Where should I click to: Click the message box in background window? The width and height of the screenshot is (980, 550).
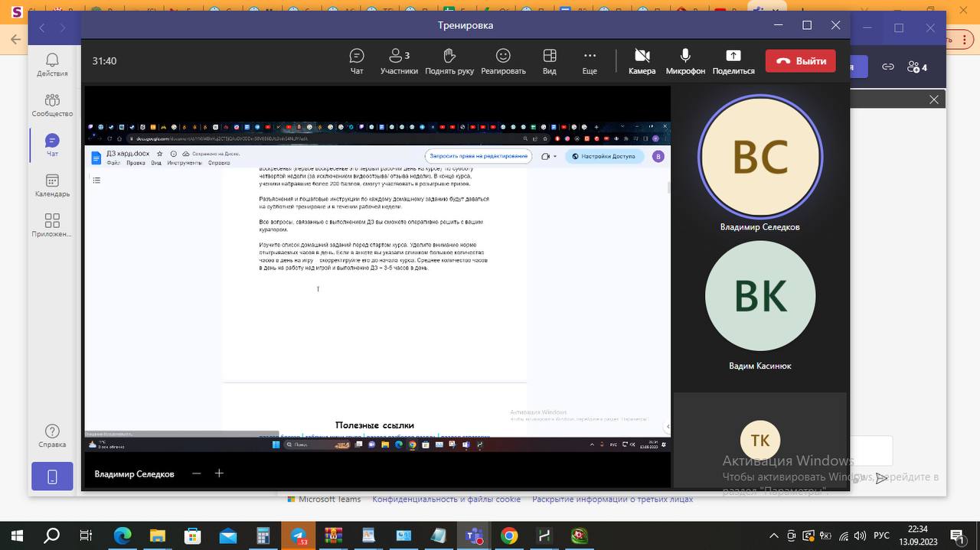(871, 451)
